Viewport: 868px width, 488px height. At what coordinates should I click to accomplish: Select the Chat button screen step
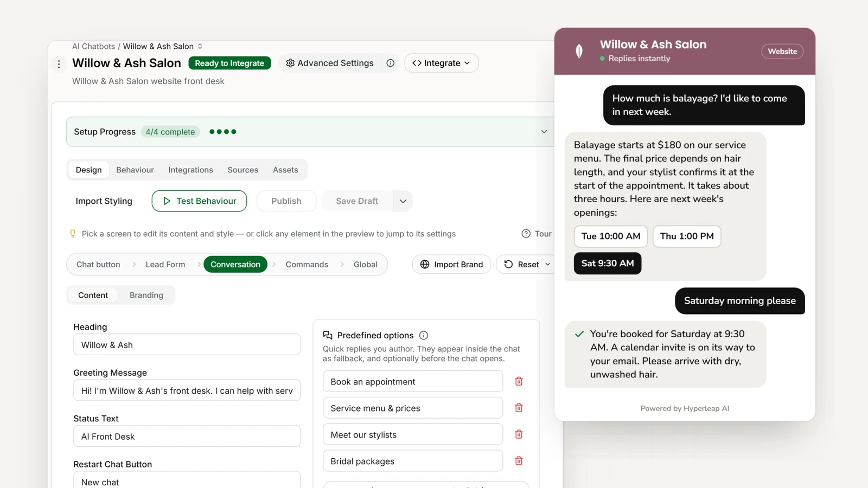[98, 265]
